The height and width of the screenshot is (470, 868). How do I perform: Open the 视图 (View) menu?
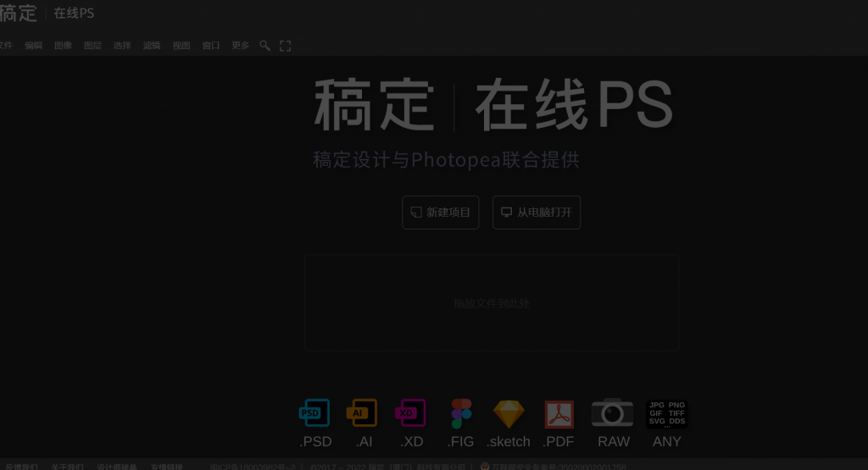click(181, 46)
